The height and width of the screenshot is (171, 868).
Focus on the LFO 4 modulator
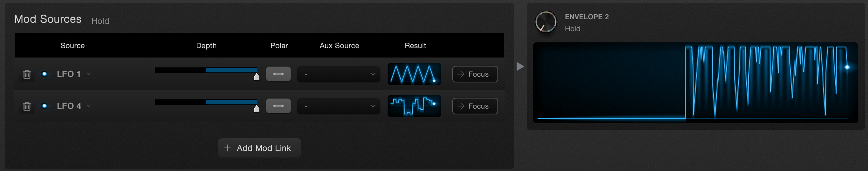pyautogui.click(x=475, y=106)
